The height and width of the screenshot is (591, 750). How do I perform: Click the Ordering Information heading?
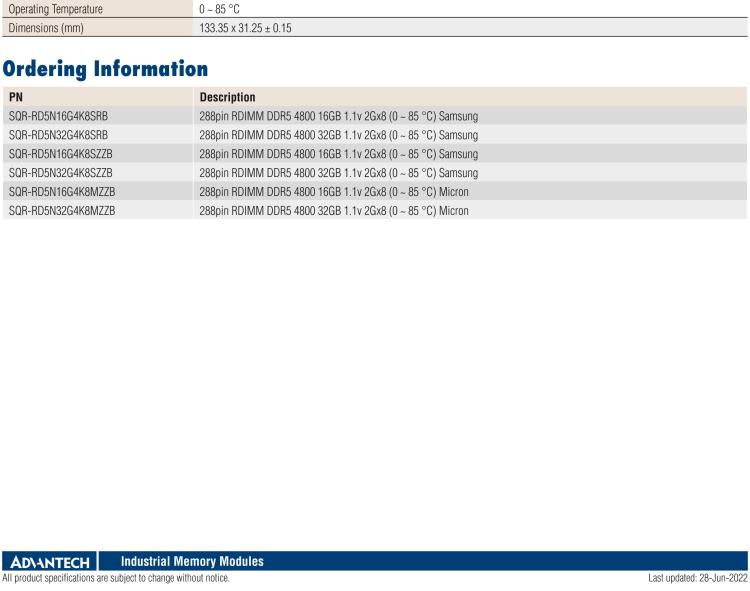[105, 69]
